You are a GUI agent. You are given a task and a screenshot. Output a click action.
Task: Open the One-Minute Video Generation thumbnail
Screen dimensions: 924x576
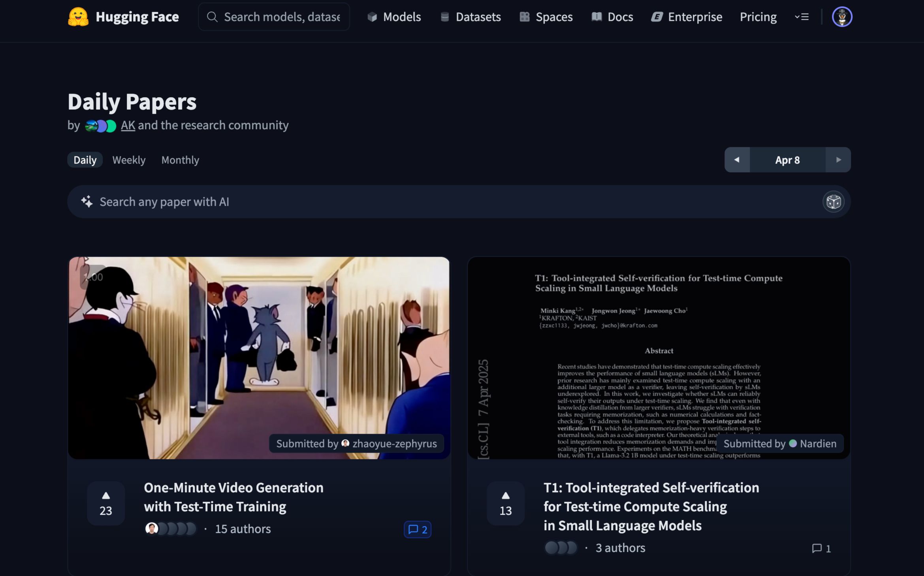click(259, 358)
